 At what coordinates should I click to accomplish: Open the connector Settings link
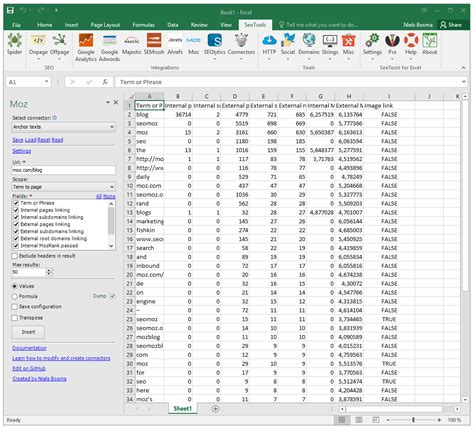[22, 151]
